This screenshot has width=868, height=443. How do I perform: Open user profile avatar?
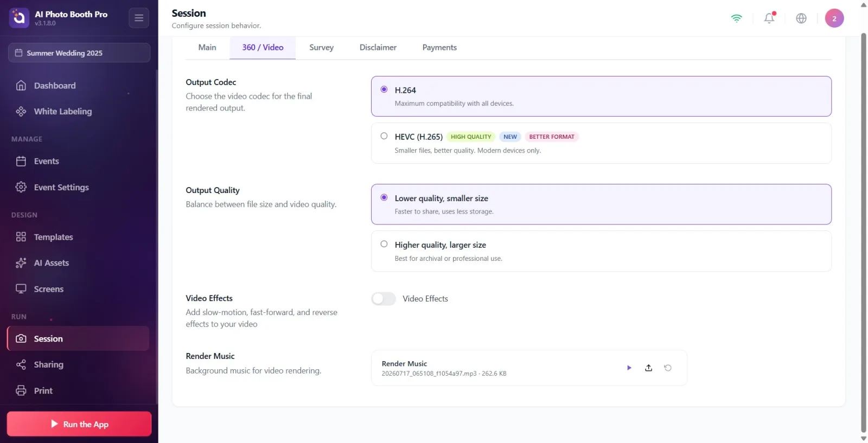(834, 18)
